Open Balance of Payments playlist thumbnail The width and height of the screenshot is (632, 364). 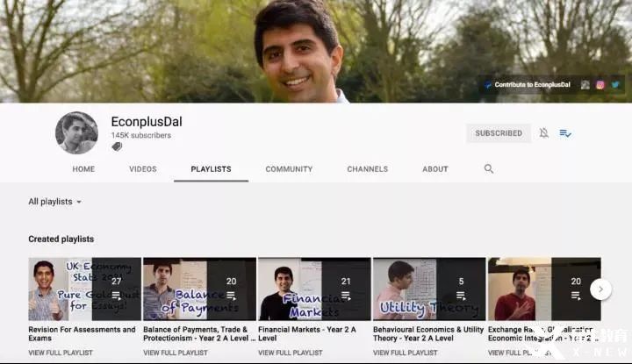[x=199, y=289]
